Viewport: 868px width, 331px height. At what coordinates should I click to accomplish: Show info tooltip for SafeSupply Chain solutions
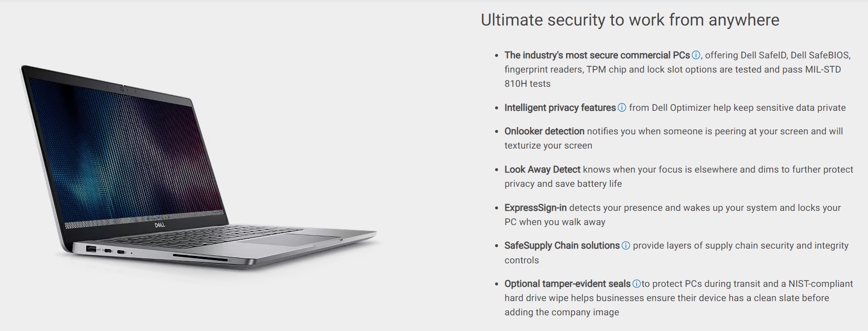[626, 246]
